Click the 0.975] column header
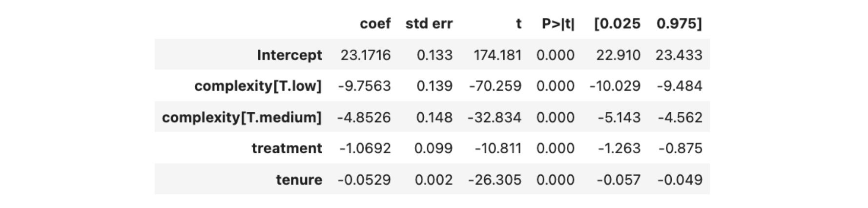Screen dimensions: 868x208 click(679, 23)
